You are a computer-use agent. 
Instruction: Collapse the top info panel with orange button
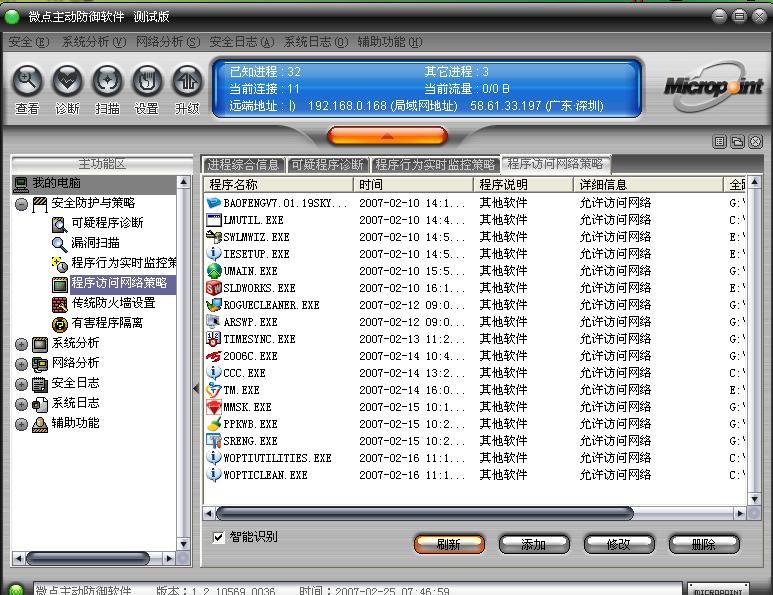click(387, 136)
